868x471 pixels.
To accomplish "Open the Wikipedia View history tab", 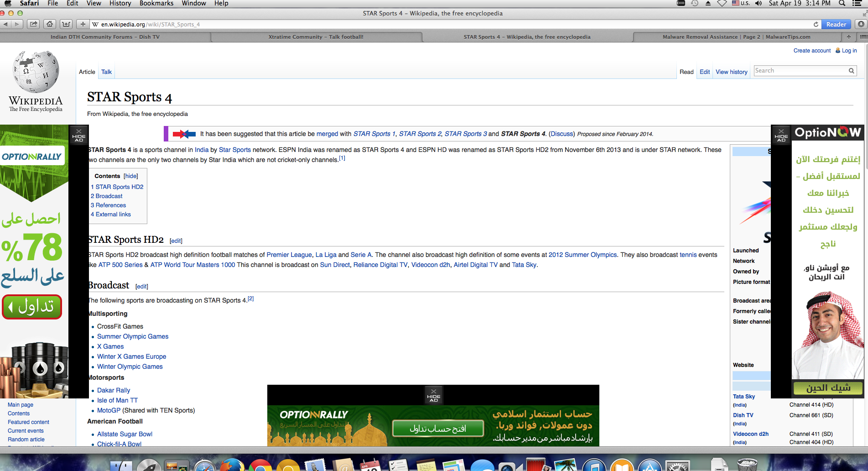I will coord(731,72).
